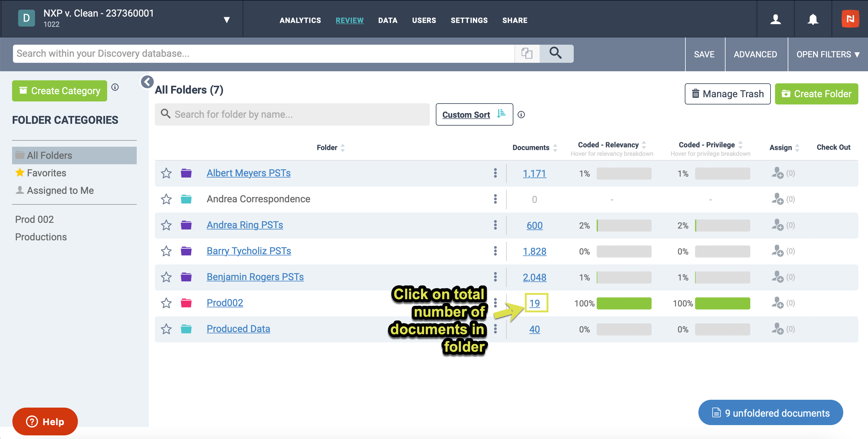Sort by Assign column header
Screen dimensions: 868x439
[x=784, y=147]
